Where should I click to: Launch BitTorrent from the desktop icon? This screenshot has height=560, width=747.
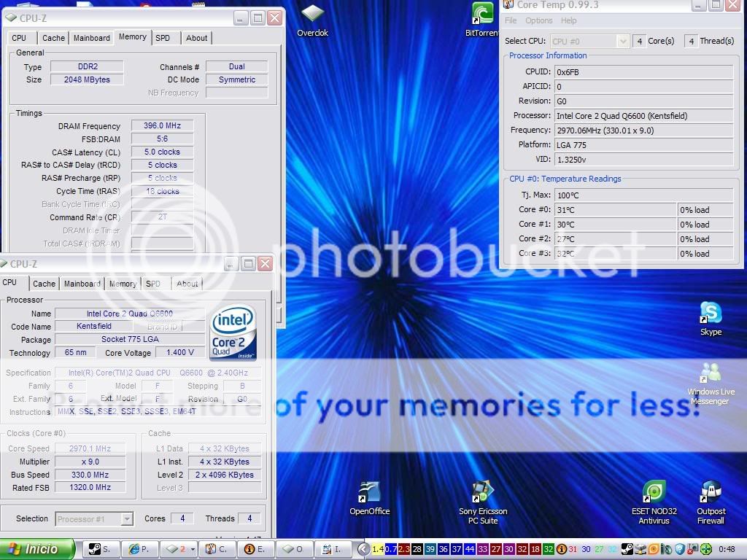click(482, 19)
